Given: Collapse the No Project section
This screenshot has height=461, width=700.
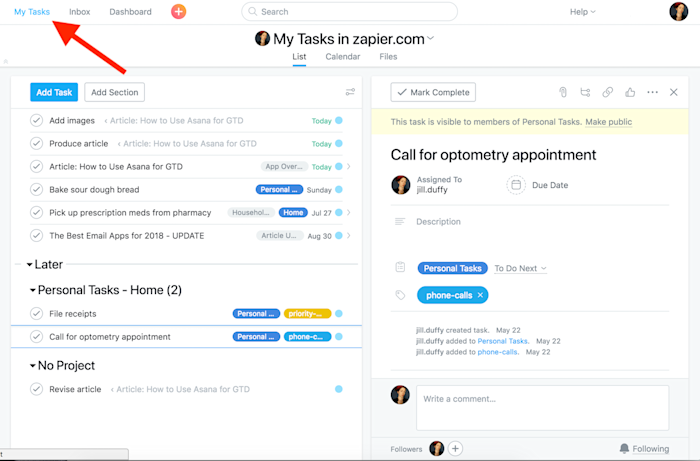Looking at the screenshot, I should [33, 365].
